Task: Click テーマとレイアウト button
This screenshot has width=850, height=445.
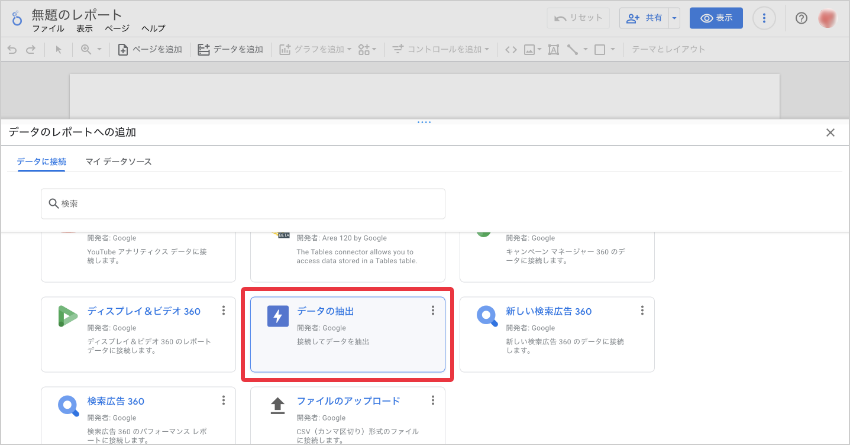Action: [668, 49]
